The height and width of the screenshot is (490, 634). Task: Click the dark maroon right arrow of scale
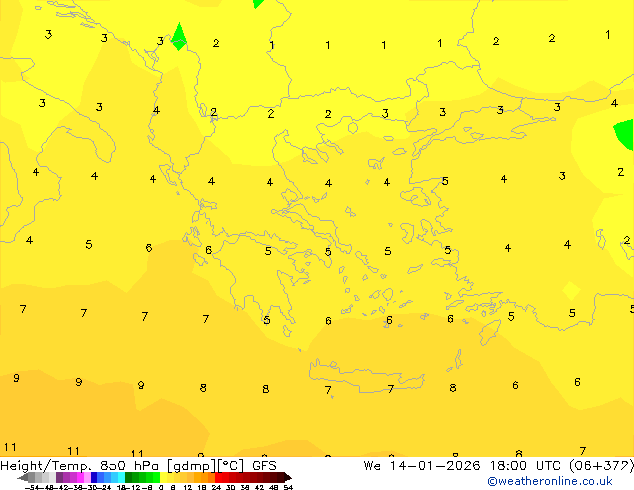288,478
